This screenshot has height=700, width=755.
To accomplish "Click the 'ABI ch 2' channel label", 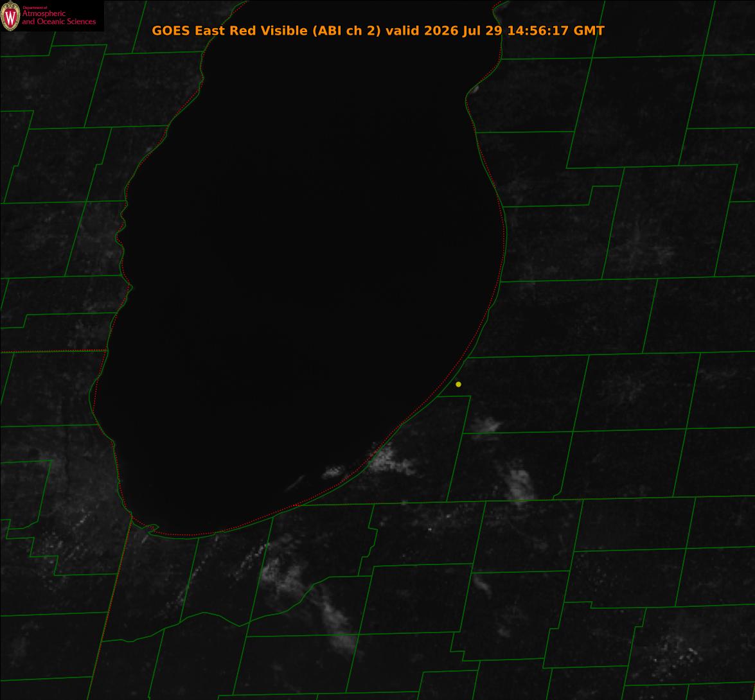I will click(x=347, y=31).
